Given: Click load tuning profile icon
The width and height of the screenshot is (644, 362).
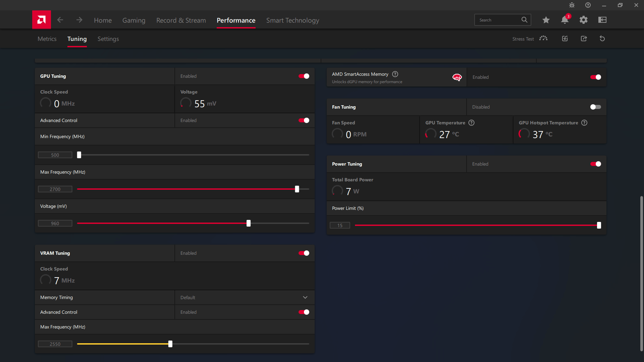Looking at the screenshot, I should click(565, 39).
